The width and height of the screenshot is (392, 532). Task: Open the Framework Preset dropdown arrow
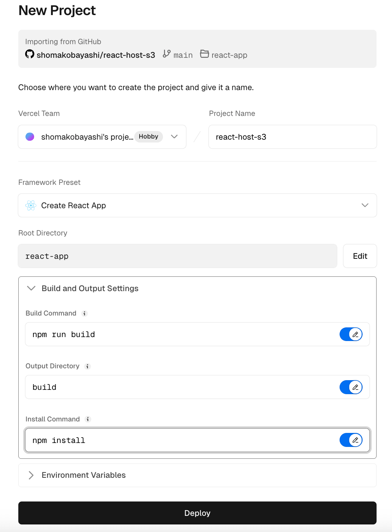(365, 205)
